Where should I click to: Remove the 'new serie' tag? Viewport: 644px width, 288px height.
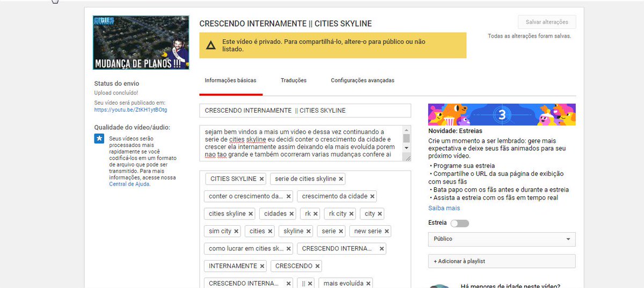coord(386,231)
